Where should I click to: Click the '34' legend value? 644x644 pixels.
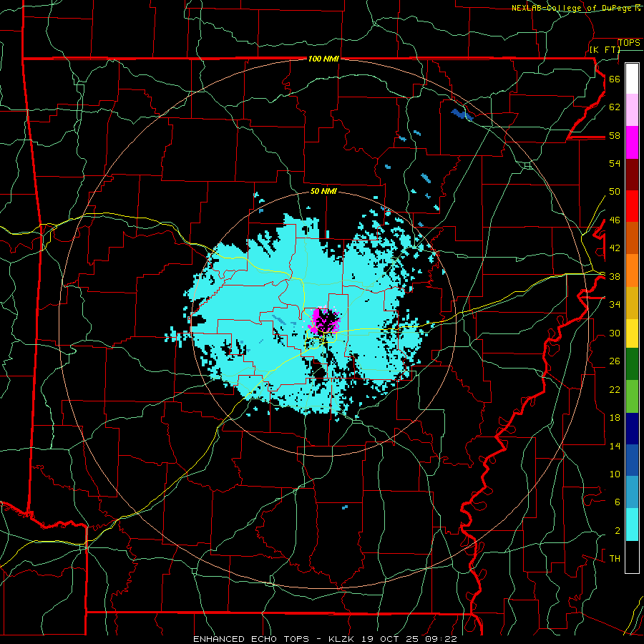click(615, 305)
